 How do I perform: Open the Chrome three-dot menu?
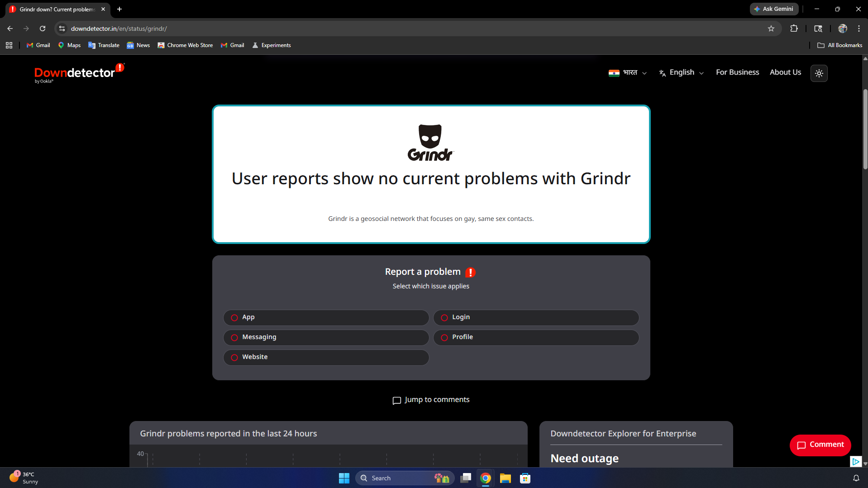click(858, 28)
